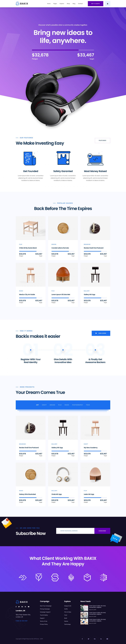
Task: Open Facebook via round footer icon
Action: [x=82, y=639]
